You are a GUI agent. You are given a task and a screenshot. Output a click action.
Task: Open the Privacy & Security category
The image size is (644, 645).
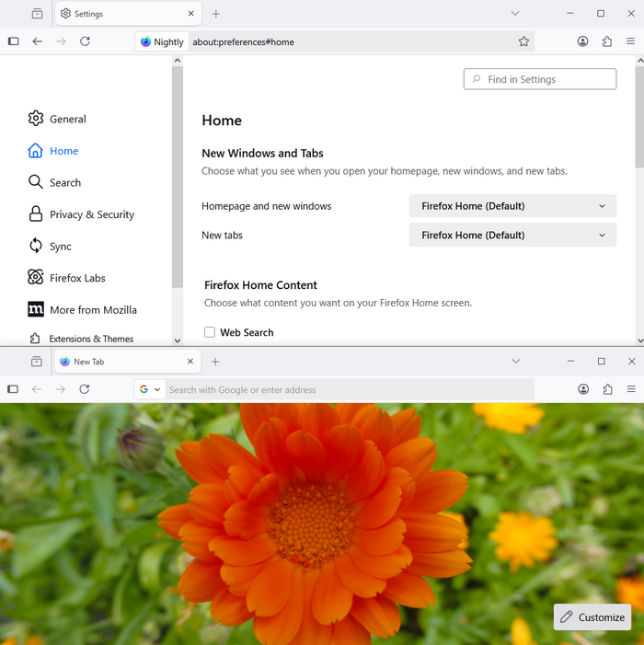click(91, 214)
